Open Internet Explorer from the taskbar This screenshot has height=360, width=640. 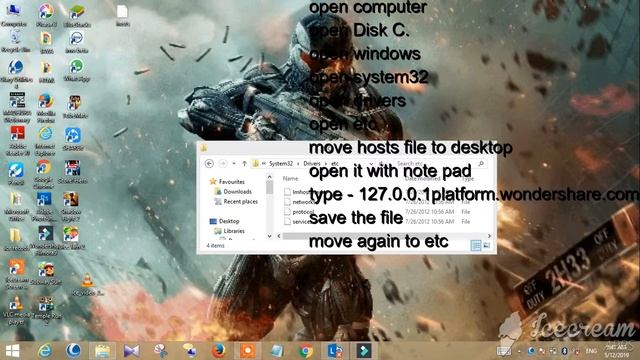pyautogui.click(x=44, y=351)
